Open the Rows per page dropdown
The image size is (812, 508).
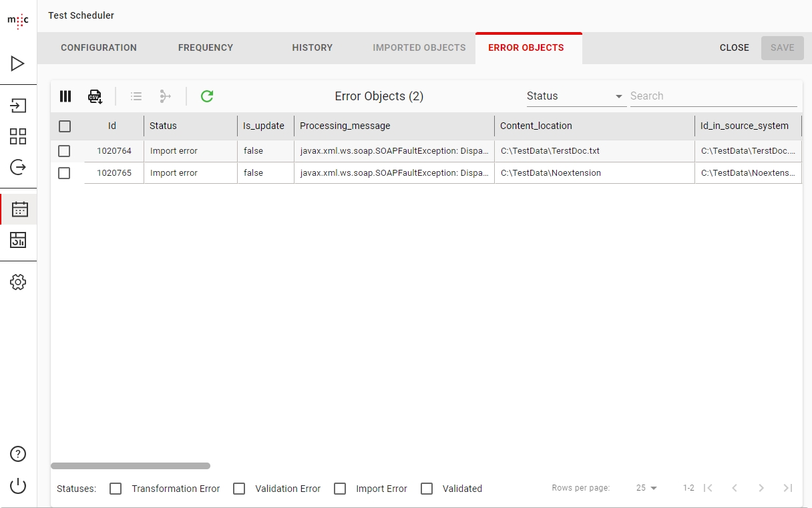click(646, 488)
